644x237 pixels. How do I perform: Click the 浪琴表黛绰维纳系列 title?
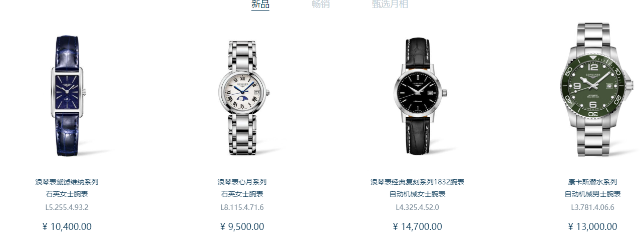67,182
